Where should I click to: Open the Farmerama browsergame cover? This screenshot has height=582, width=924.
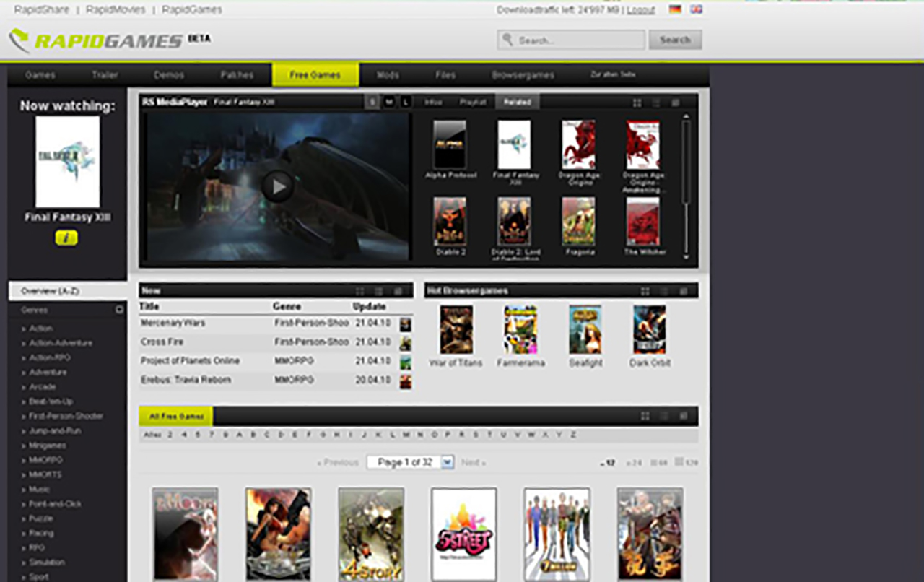[x=520, y=329]
